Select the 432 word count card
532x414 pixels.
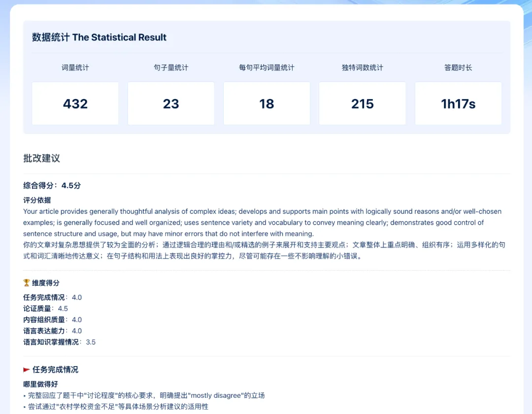pyautogui.click(x=75, y=103)
